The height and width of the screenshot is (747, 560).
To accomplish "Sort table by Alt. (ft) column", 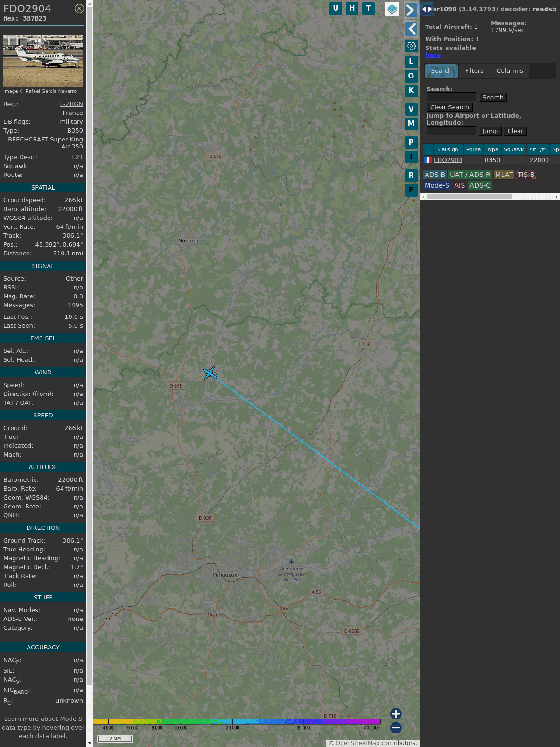I will click(x=538, y=150).
